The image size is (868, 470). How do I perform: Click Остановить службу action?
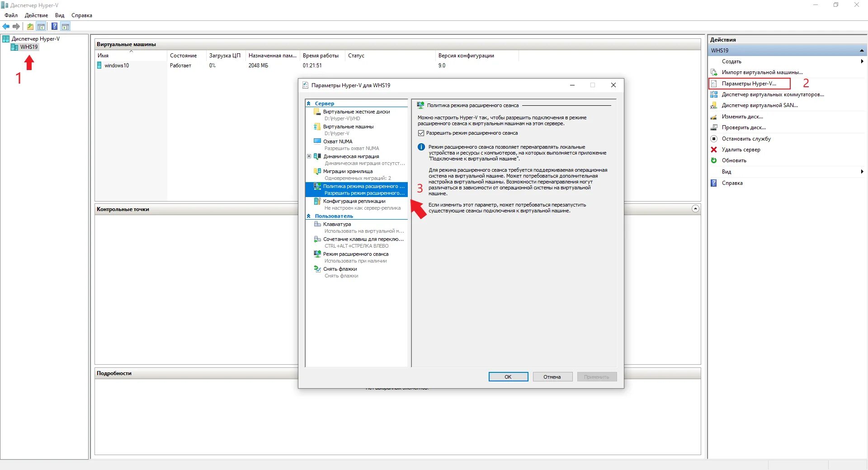746,139
